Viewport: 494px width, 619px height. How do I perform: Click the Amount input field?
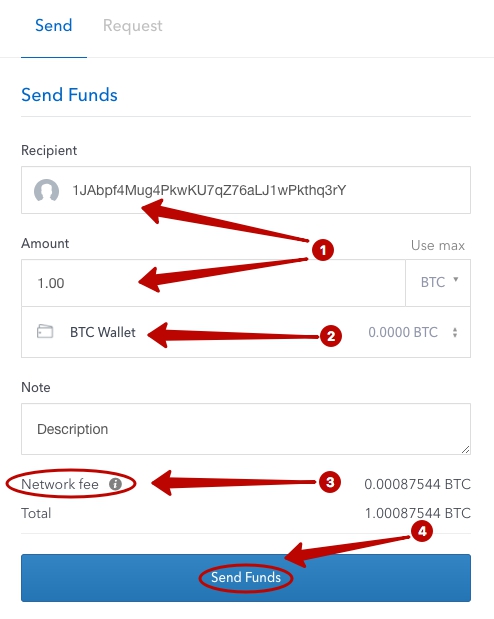(213, 283)
